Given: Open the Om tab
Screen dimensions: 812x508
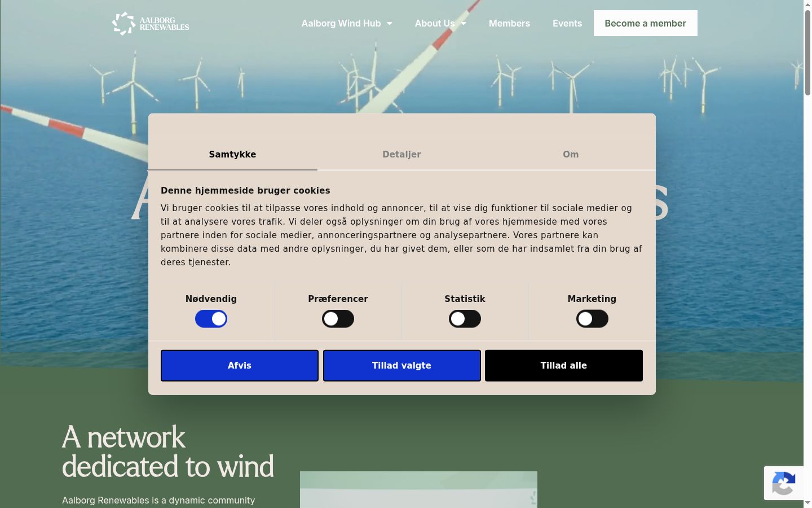Looking at the screenshot, I should pyautogui.click(x=571, y=154).
